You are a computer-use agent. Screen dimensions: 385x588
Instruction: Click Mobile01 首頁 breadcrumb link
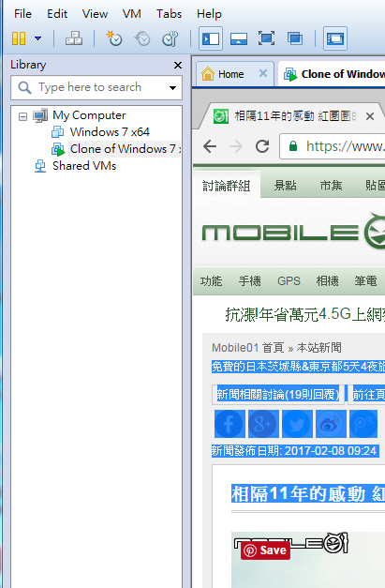tap(247, 348)
